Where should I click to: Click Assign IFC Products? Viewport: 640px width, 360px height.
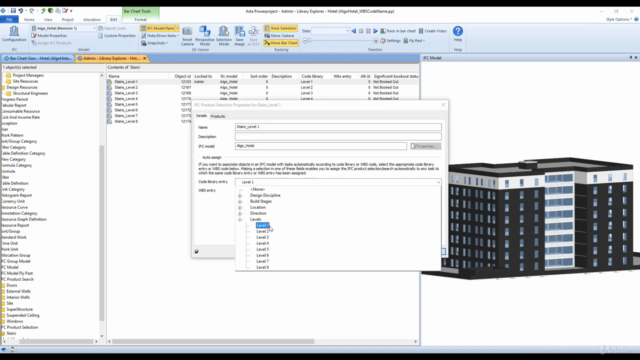51,43
